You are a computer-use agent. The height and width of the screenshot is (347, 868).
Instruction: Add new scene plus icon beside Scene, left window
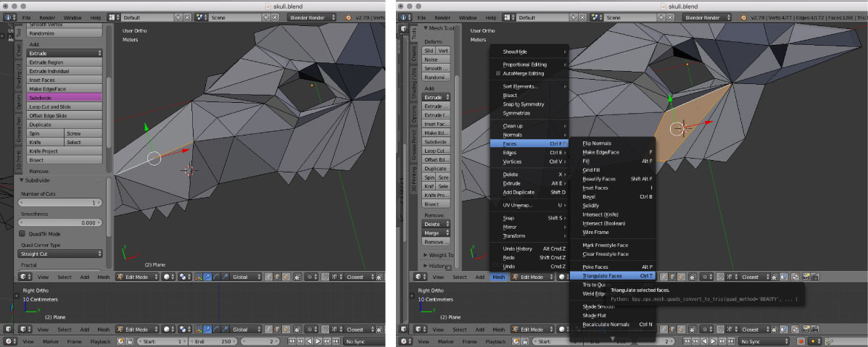click(x=267, y=17)
